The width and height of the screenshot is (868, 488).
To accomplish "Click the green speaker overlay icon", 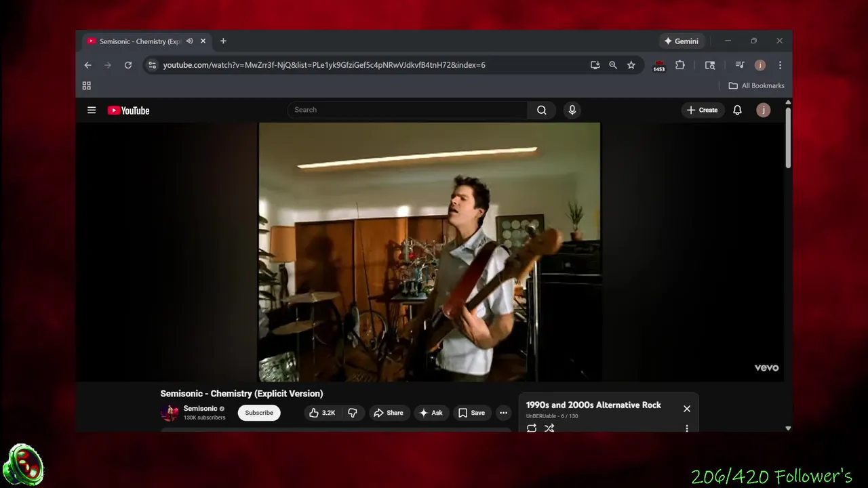I will 23,465.
